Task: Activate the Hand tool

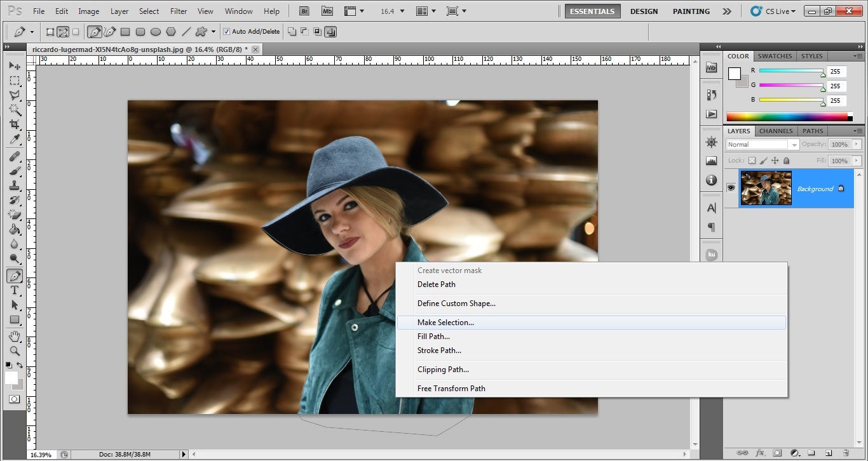Action: pos(15,336)
